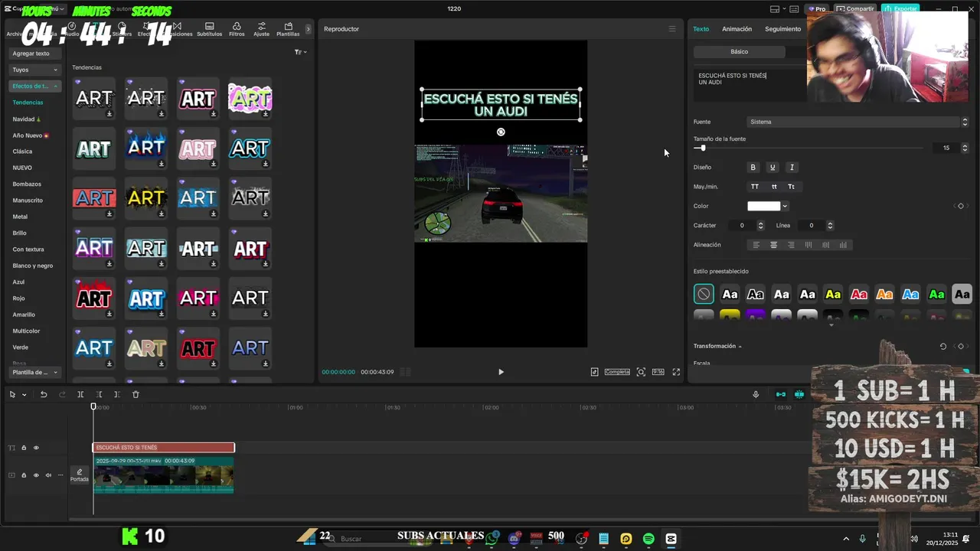The height and width of the screenshot is (551, 980).
Task: Lock the main video track
Action: click(24, 475)
